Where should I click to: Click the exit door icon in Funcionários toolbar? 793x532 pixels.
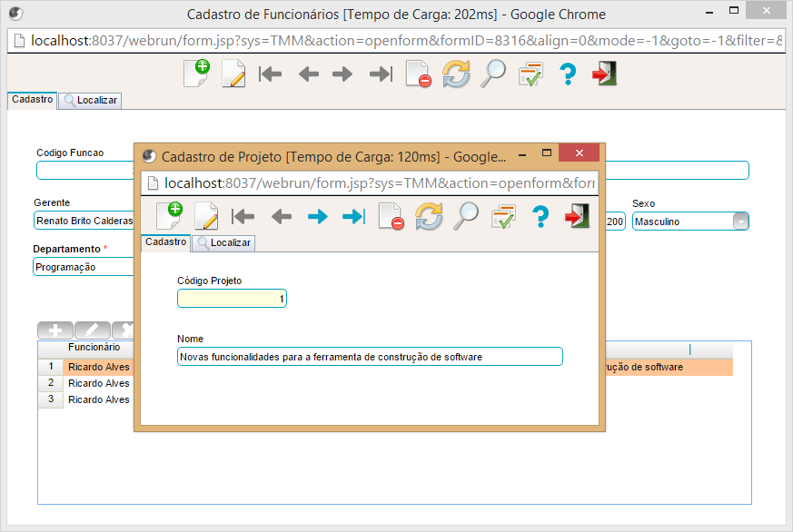pos(605,74)
